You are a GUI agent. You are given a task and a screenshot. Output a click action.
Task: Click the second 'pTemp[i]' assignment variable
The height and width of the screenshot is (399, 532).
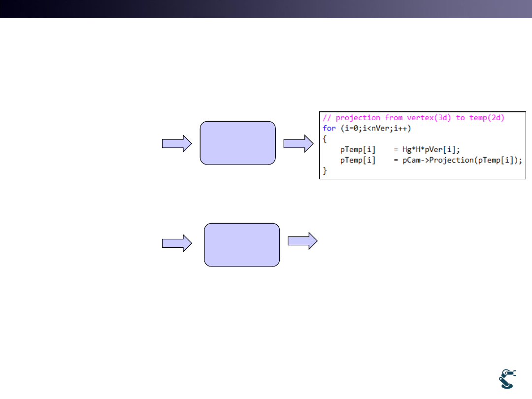click(x=358, y=160)
